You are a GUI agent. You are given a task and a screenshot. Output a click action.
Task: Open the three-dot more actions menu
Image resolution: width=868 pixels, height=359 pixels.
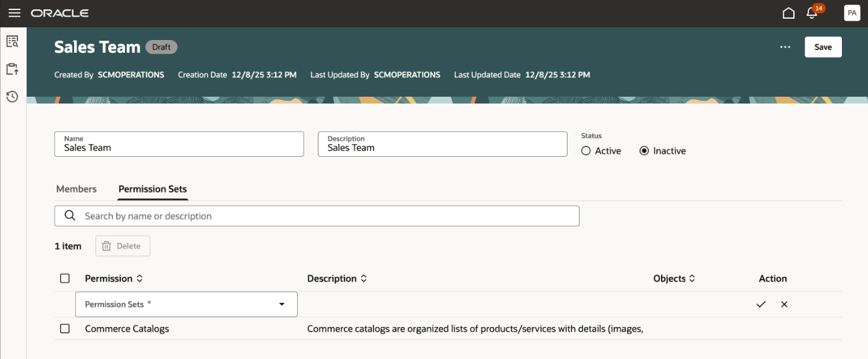[785, 47]
